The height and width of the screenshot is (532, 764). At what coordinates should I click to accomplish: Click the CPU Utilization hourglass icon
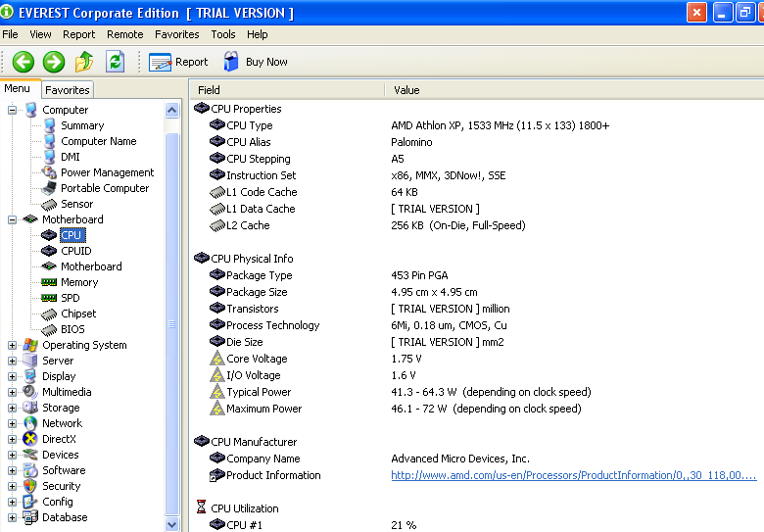click(x=201, y=507)
